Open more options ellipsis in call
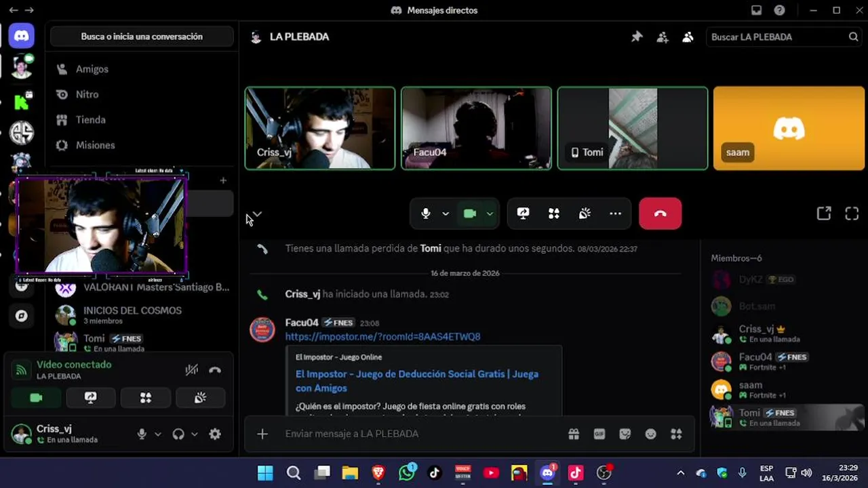This screenshot has width=868, height=488. coord(615,213)
